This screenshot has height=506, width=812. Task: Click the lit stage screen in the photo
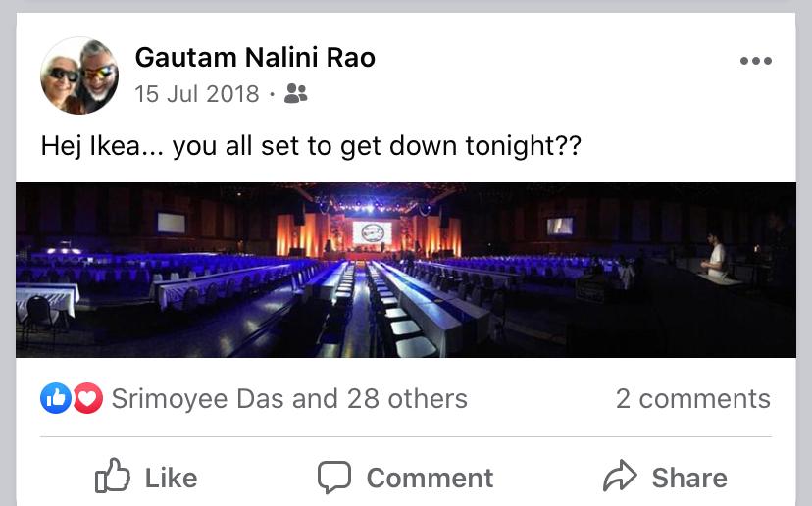coord(372,234)
